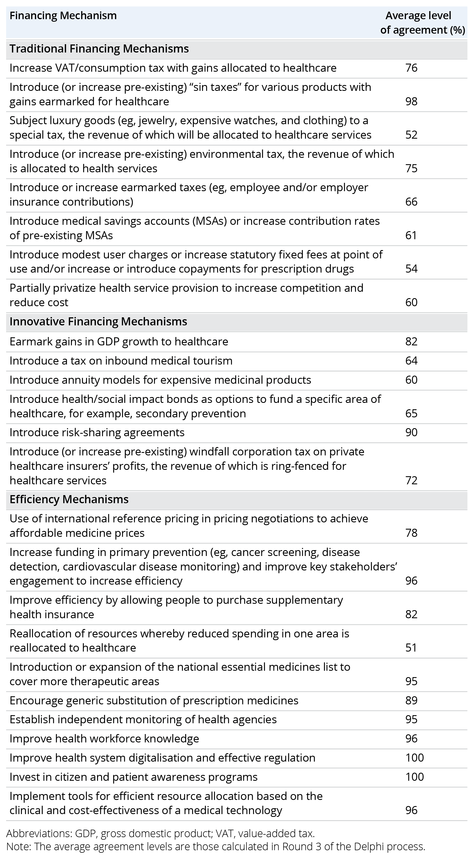Click the "Average level of agreement (%)" header
This screenshot has height=868, width=475.
pos(422,23)
